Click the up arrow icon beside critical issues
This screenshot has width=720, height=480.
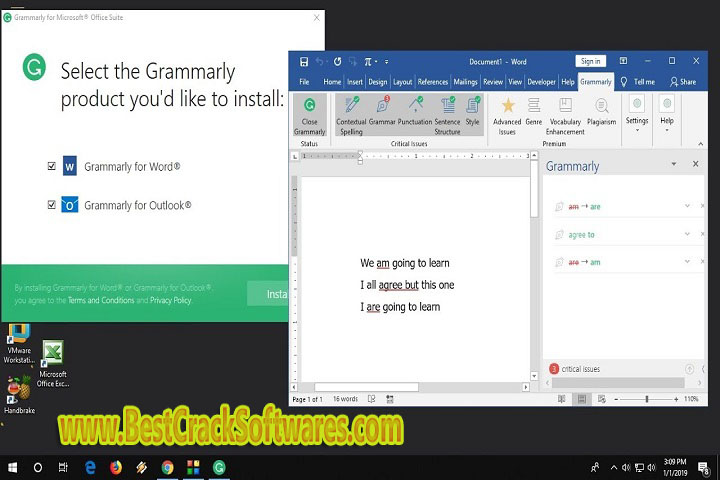tap(689, 369)
